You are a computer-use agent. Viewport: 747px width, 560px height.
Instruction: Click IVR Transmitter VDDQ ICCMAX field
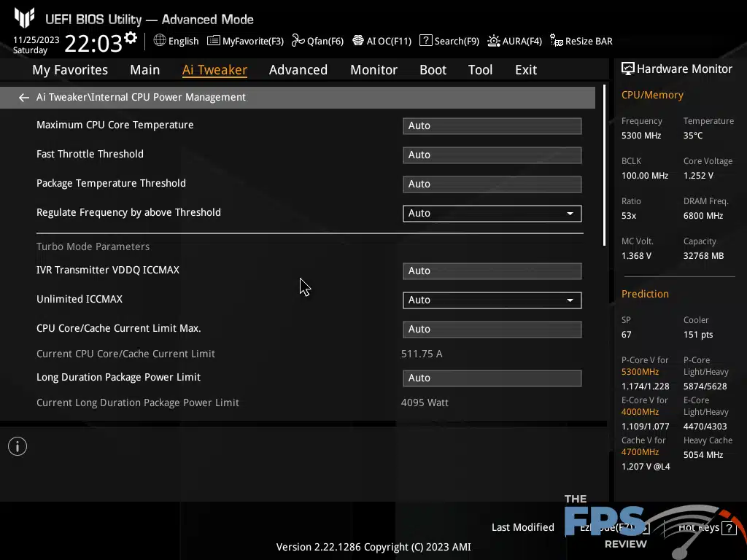492,271
